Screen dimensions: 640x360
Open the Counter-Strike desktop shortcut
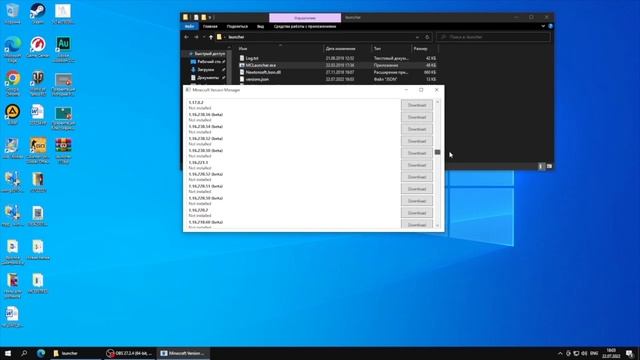pyautogui.click(x=38, y=150)
